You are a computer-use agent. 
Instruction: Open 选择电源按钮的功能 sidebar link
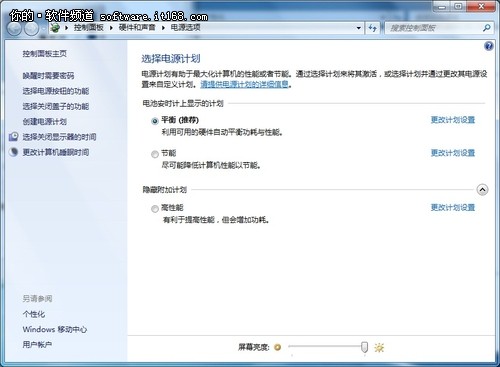[56, 91]
